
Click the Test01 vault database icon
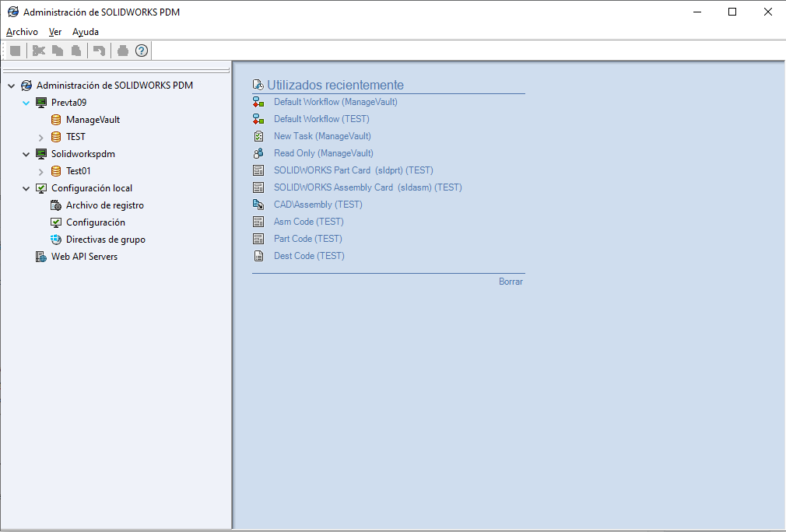point(56,171)
